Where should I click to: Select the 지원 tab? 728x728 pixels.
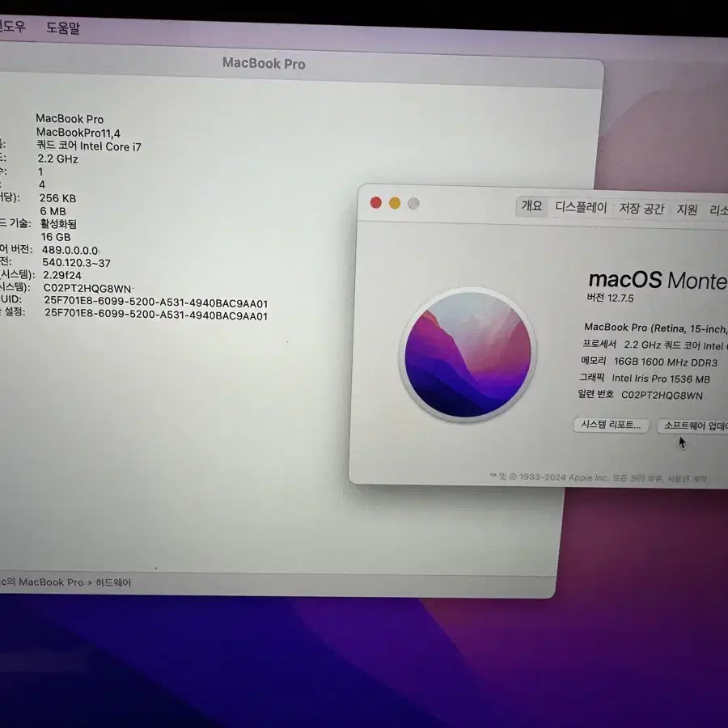(x=687, y=210)
